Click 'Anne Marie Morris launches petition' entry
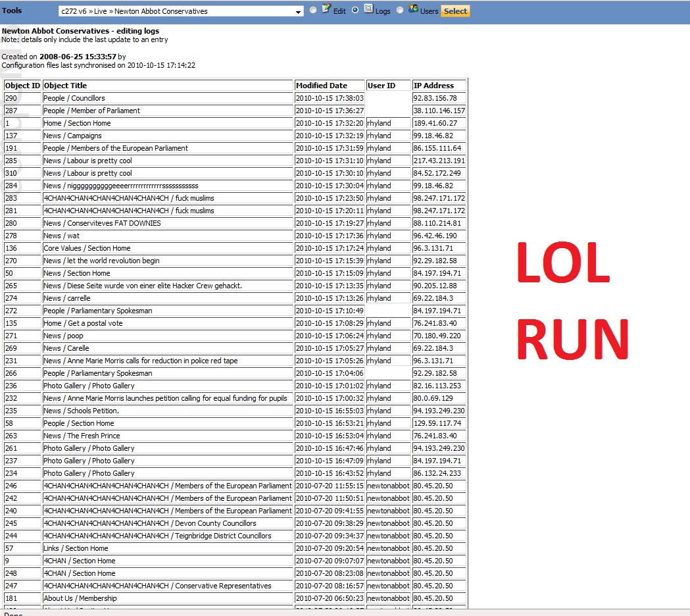 (x=165, y=398)
